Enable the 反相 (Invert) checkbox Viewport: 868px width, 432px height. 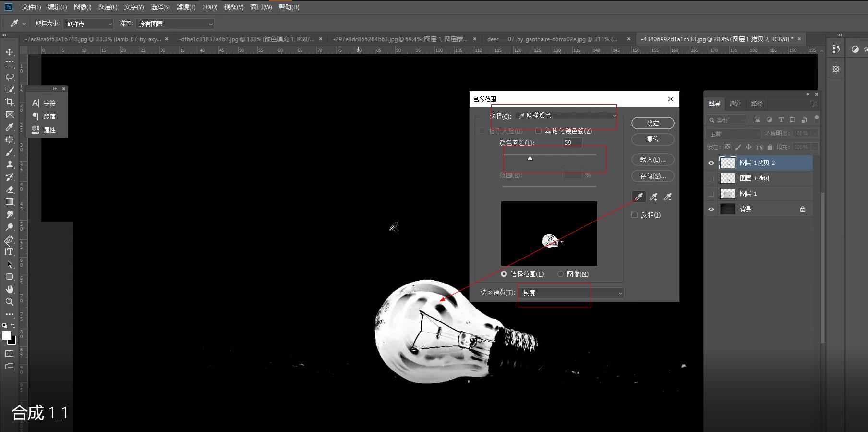(634, 215)
